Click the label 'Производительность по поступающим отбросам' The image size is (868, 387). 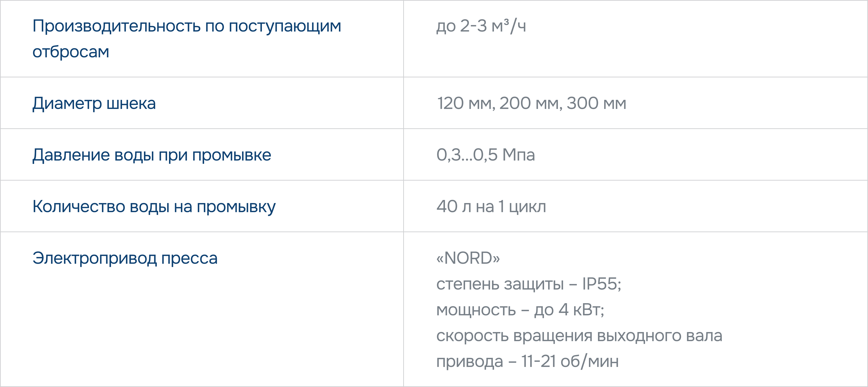[x=187, y=39]
